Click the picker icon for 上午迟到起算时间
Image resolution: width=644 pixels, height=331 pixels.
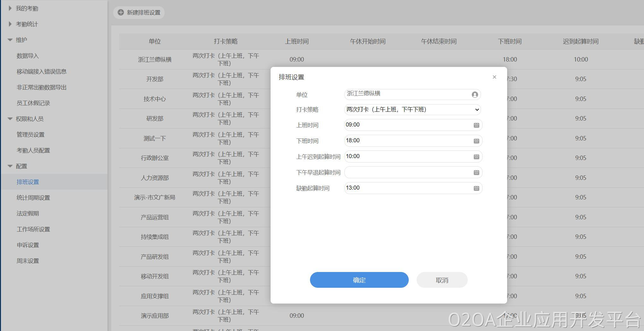pyautogui.click(x=476, y=157)
